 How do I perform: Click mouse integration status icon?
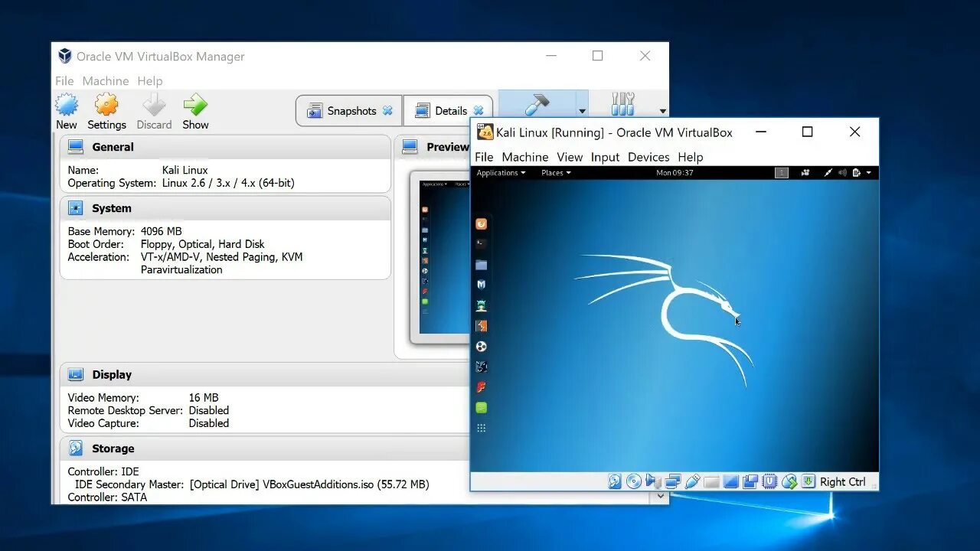coord(789,481)
